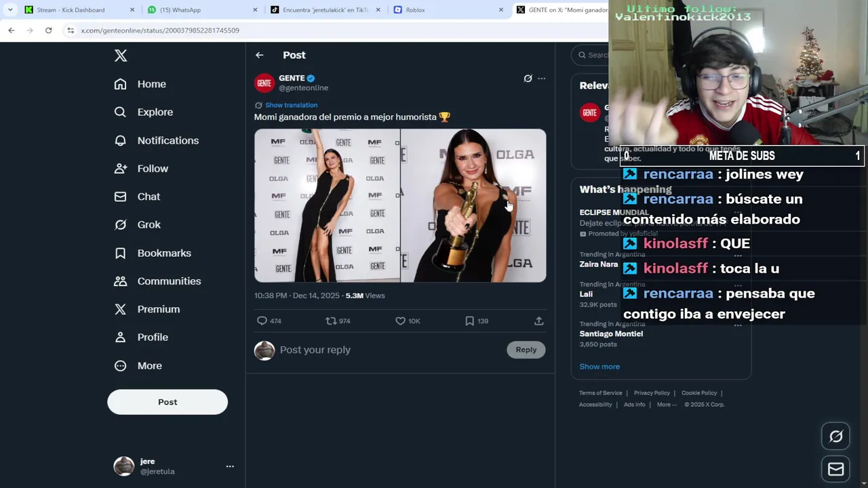Click the share icon on the post
Image resolution: width=868 pixels, height=488 pixels.
pyautogui.click(x=539, y=321)
